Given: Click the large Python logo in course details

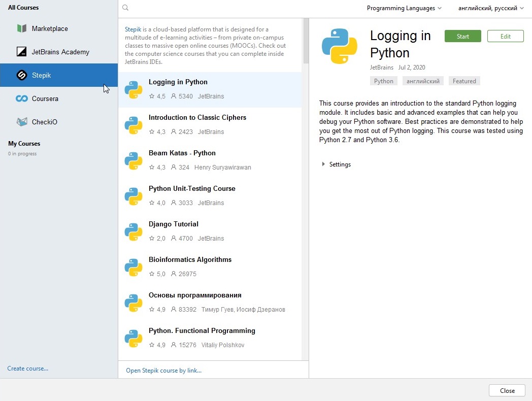Looking at the screenshot, I should coord(339,46).
